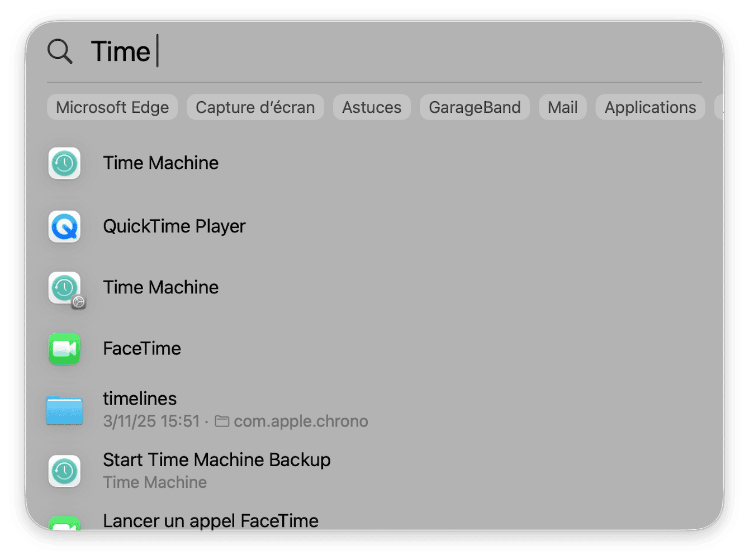Open the blue timelines folder icon
This screenshot has height=560, width=749.
pos(64,411)
